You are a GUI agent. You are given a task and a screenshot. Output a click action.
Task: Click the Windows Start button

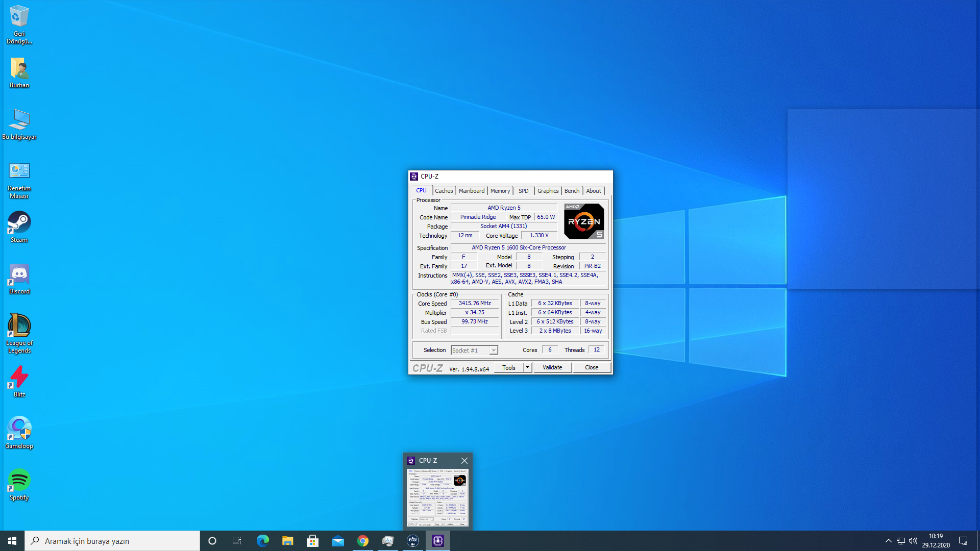(12, 541)
